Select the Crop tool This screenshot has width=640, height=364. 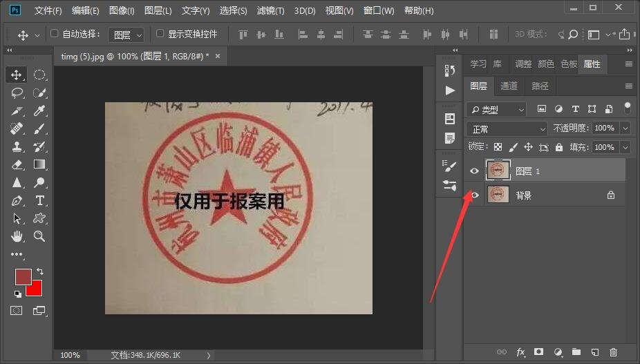[17, 111]
